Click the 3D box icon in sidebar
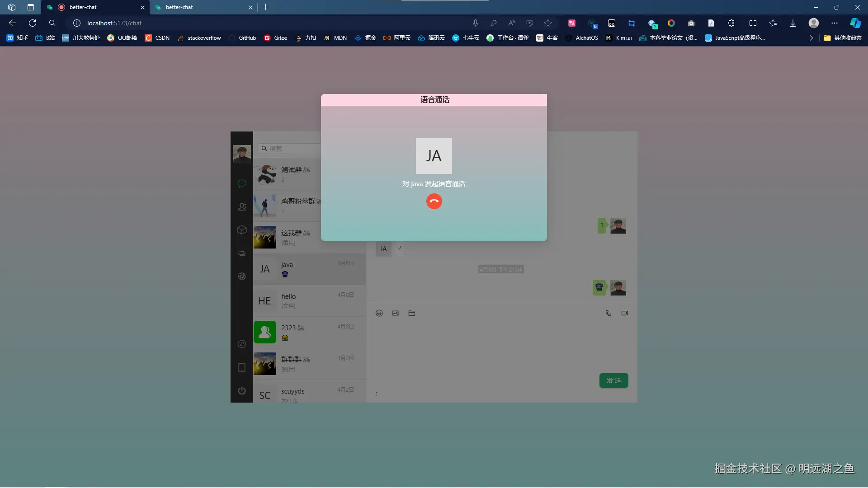The width and height of the screenshot is (868, 488). [x=242, y=230]
